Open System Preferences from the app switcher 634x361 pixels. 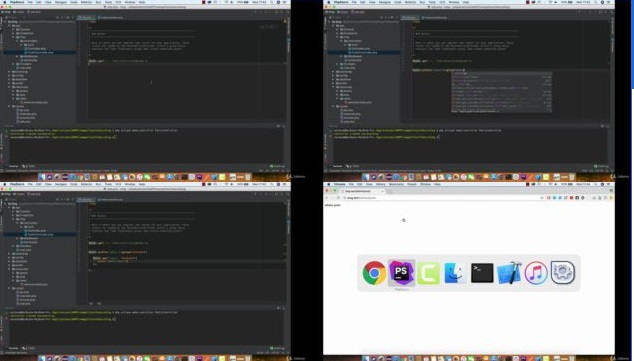[563, 273]
